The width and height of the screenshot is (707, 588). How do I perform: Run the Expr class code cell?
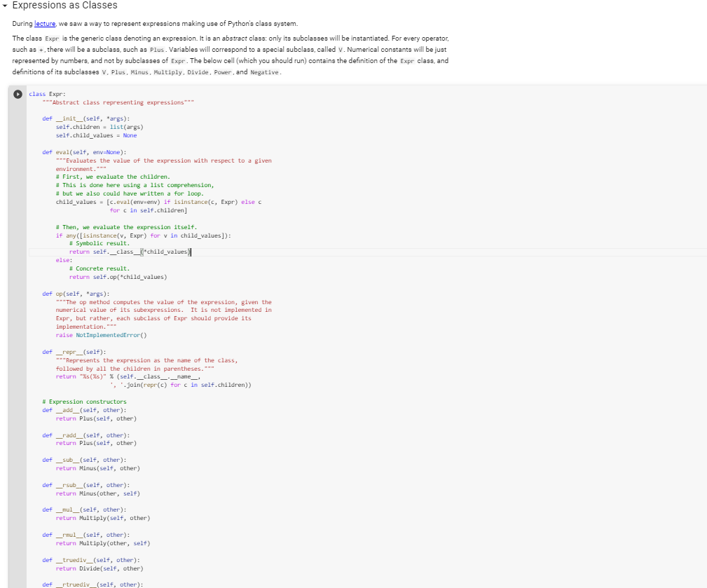click(x=18, y=94)
